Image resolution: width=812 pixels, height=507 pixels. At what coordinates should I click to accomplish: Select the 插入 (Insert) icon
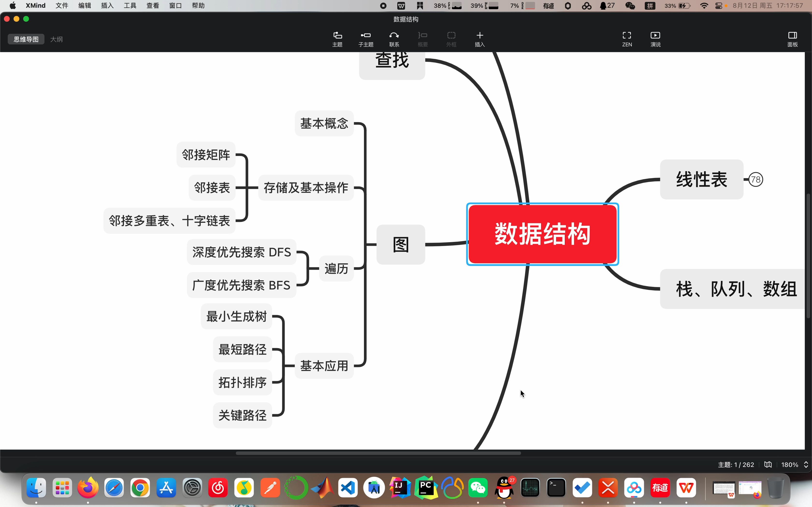pos(479,39)
